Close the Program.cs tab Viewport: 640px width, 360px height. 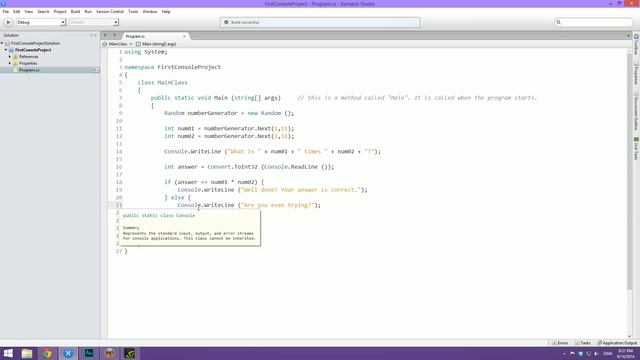coord(184,36)
